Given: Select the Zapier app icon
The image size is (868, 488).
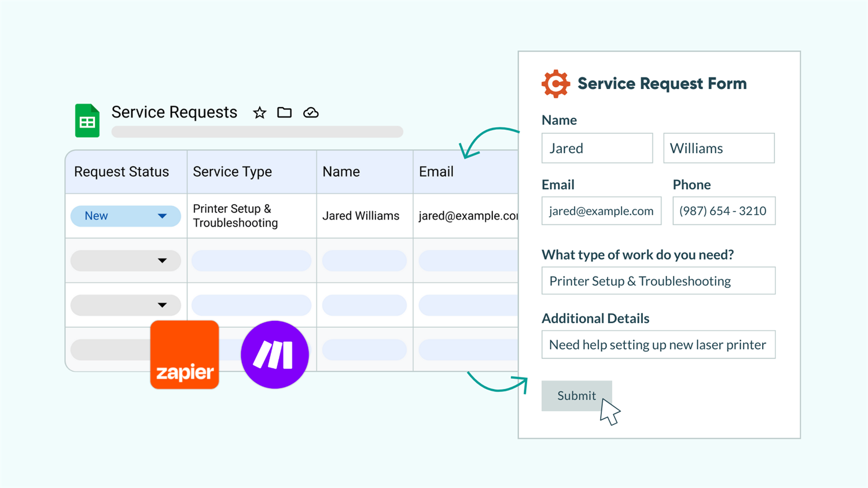Looking at the screenshot, I should [x=184, y=354].
